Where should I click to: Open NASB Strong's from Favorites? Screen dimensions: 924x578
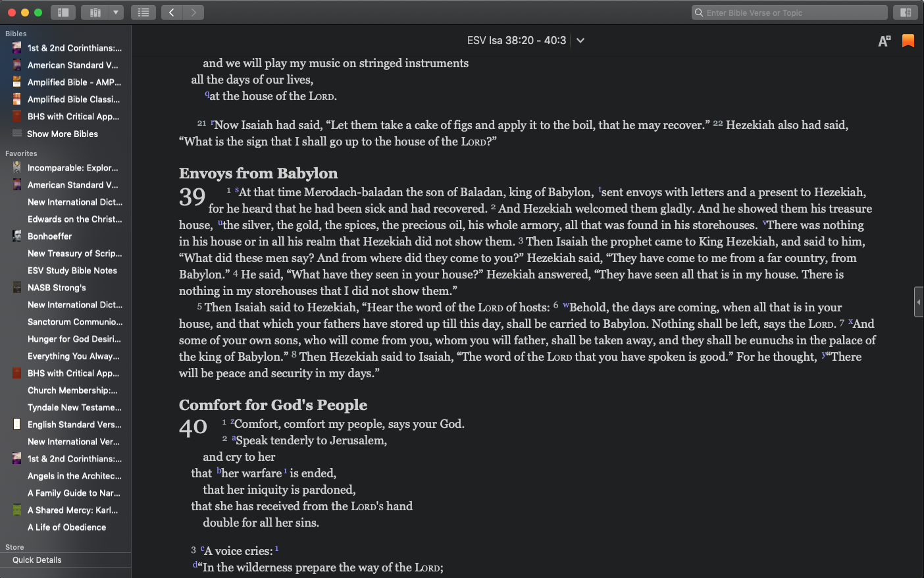pyautogui.click(x=57, y=288)
